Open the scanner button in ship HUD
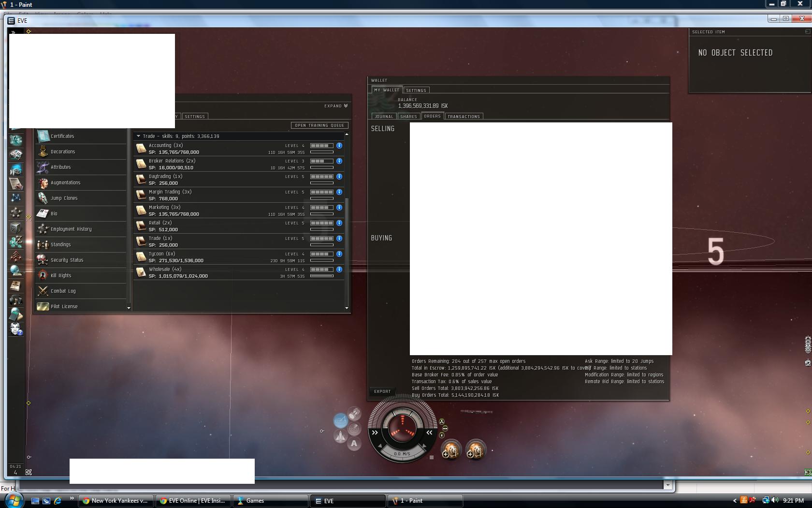The height and width of the screenshot is (508, 812). click(354, 429)
